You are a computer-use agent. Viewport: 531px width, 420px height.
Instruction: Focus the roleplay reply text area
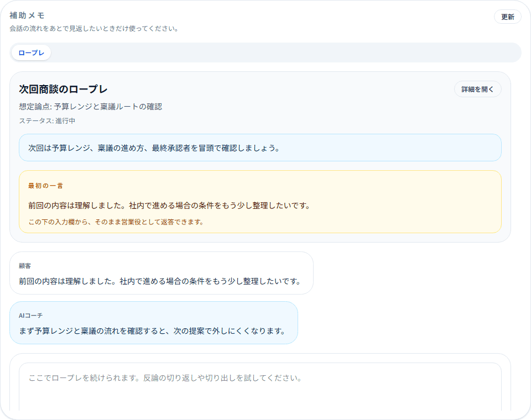click(260, 386)
